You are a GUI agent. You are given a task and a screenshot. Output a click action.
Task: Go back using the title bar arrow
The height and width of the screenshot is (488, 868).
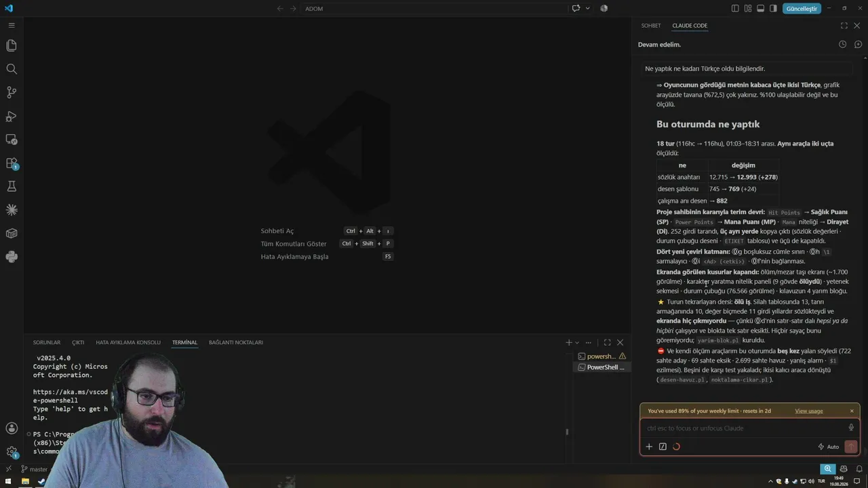point(280,8)
